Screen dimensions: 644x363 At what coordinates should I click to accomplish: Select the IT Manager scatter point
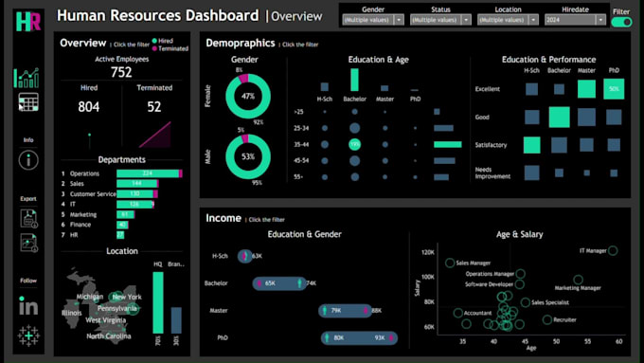[x=613, y=250]
